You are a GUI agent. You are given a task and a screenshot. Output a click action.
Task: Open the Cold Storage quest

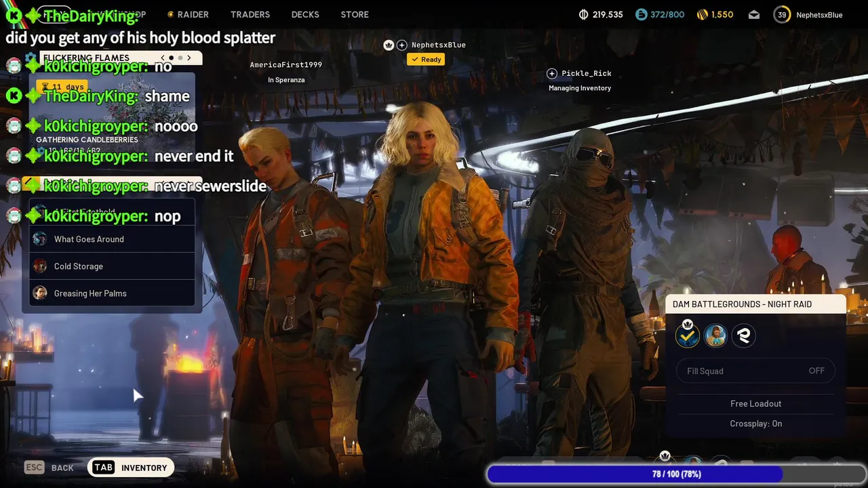(x=112, y=266)
